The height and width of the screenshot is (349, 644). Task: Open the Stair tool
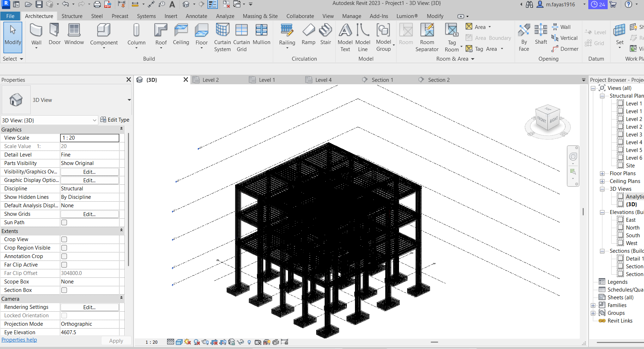[325, 35]
